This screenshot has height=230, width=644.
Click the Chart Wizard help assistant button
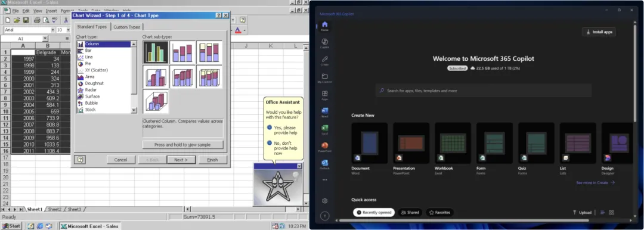pos(80,160)
